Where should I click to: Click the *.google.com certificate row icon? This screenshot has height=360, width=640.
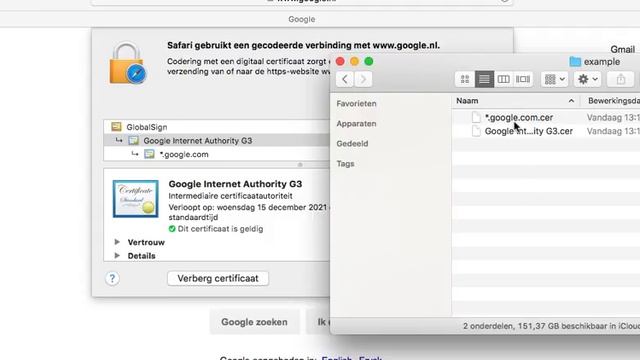pyautogui.click(x=149, y=154)
